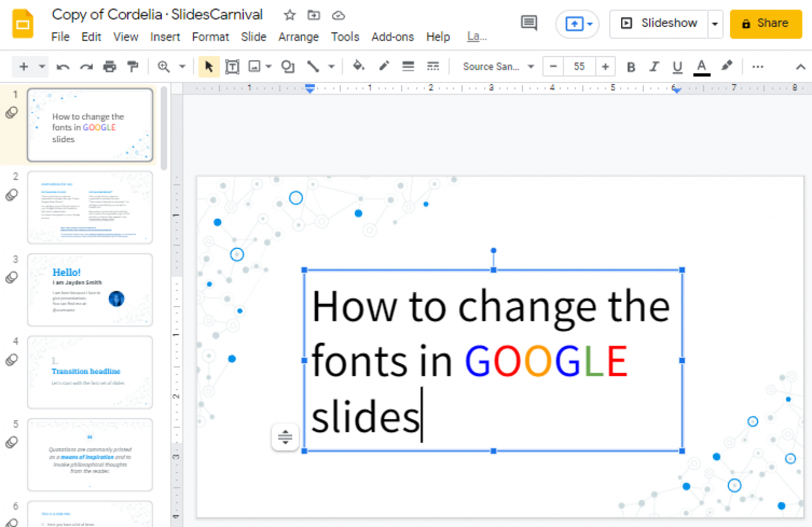
Task: Open the Add-ons menu
Action: 393,37
